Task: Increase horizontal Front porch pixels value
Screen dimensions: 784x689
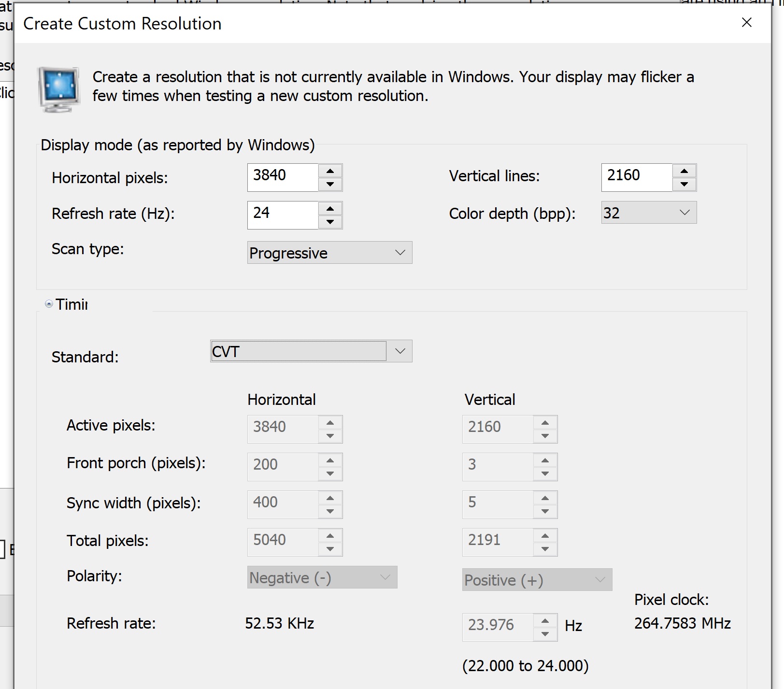Action: click(330, 460)
